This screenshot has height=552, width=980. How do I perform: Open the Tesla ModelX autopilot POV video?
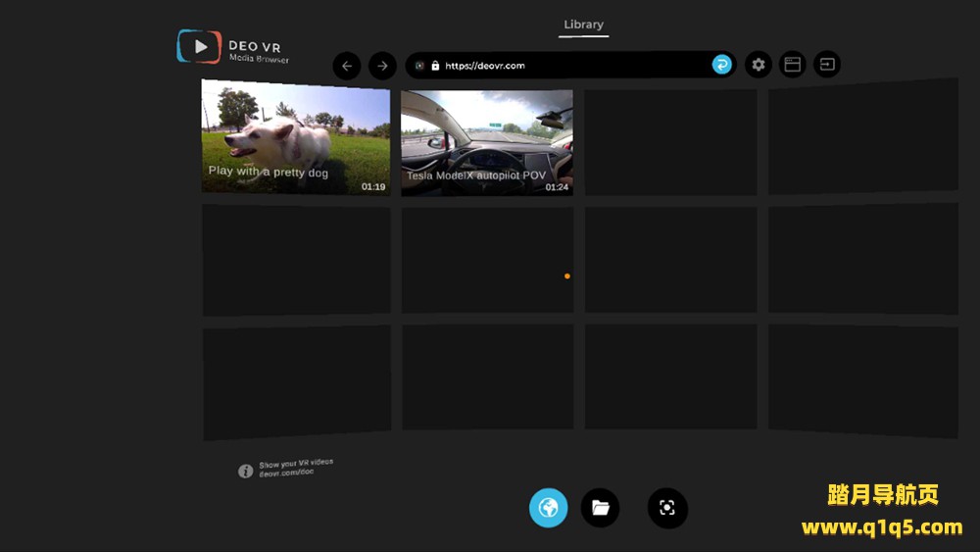[486, 142]
